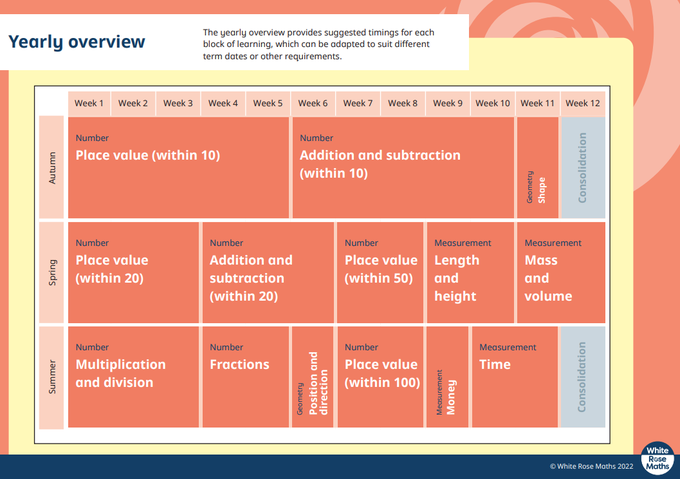Click the Summer term row label
Image resolution: width=680 pixels, height=479 pixels.
coord(52,377)
